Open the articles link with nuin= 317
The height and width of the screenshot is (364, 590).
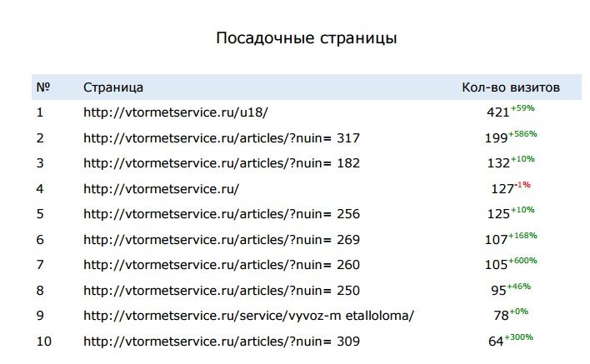coord(222,137)
